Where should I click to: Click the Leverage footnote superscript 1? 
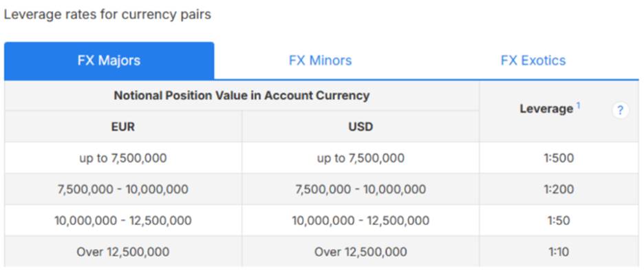[578, 105]
